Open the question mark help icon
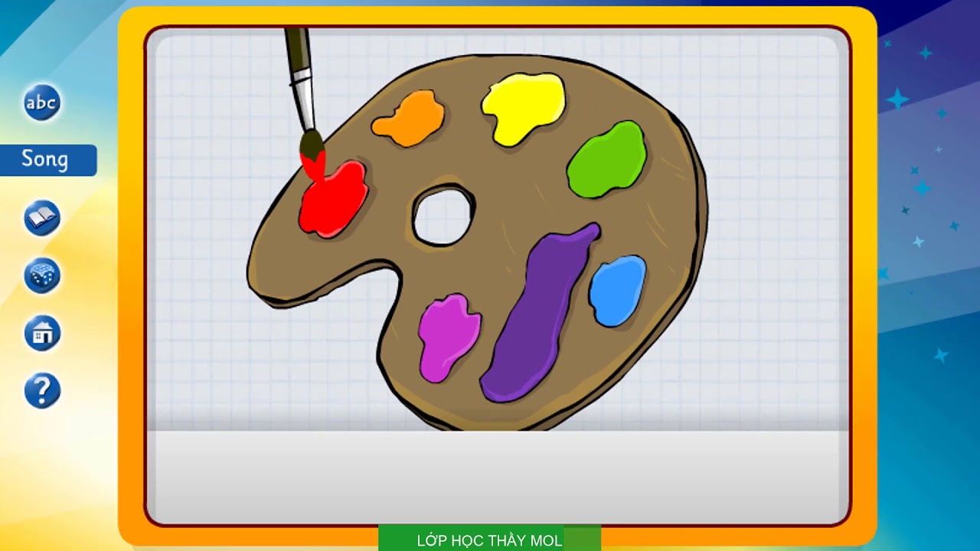Screen dimensions: 980x551 click(x=42, y=391)
